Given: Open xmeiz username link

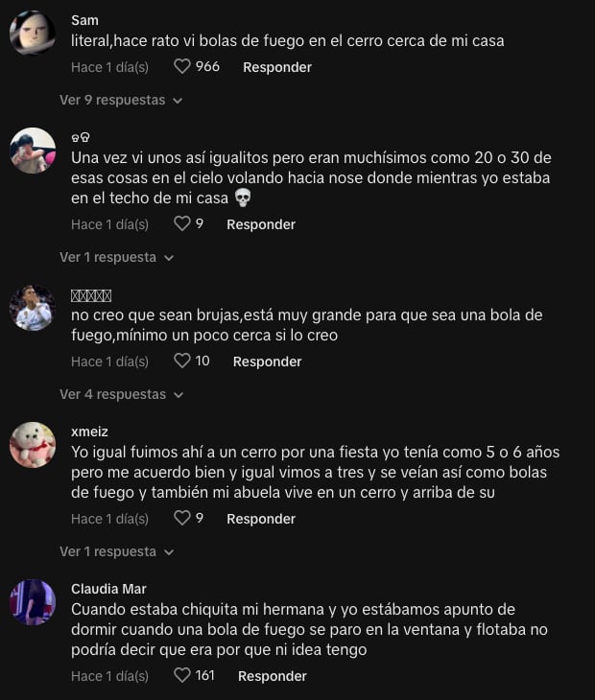Looking at the screenshot, I should [89, 432].
